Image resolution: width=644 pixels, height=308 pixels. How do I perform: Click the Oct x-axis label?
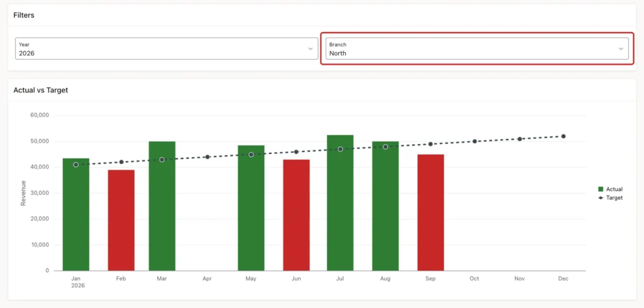(474, 278)
